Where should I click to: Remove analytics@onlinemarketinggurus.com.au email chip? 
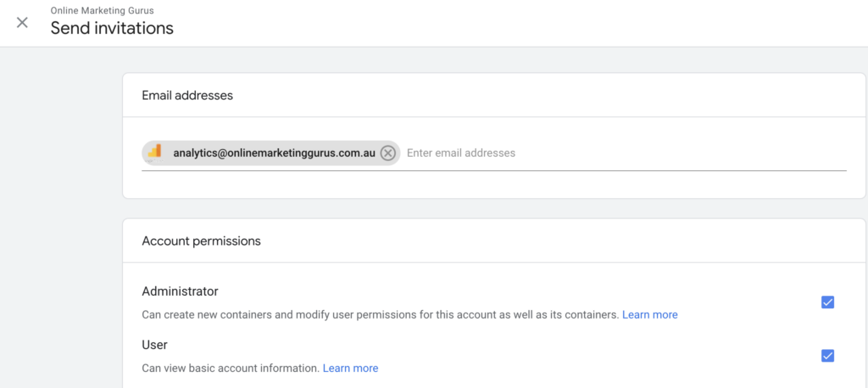pyautogui.click(x=388, y=152)
